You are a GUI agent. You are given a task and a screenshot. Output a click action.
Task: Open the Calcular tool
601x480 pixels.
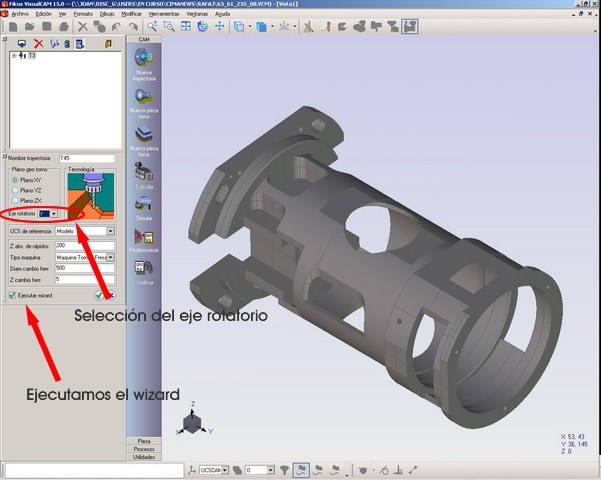click(x=143, y=169)
